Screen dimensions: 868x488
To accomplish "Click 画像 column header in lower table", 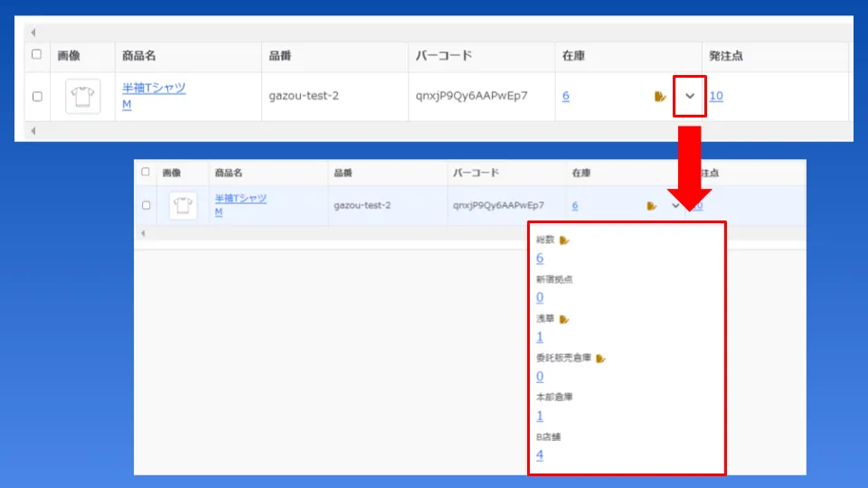I will point(172,173).
